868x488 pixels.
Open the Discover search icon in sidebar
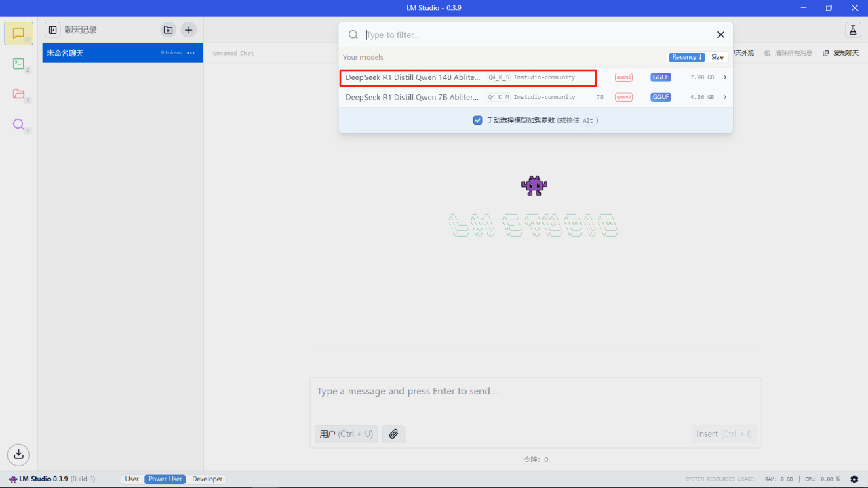pos(18,125)
